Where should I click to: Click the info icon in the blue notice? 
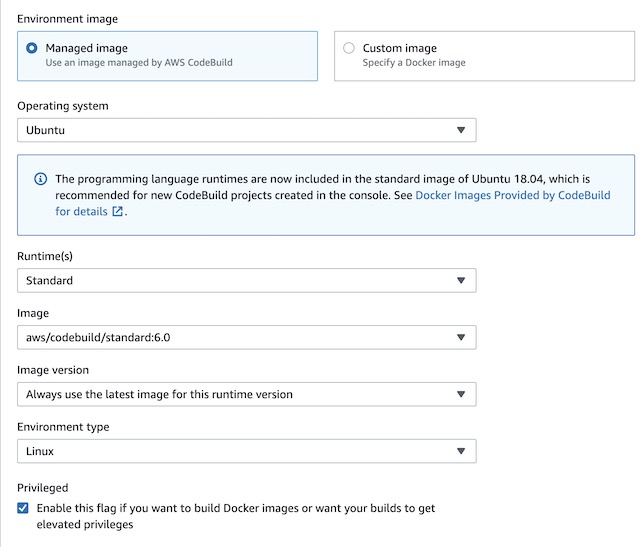coord(41,179)
